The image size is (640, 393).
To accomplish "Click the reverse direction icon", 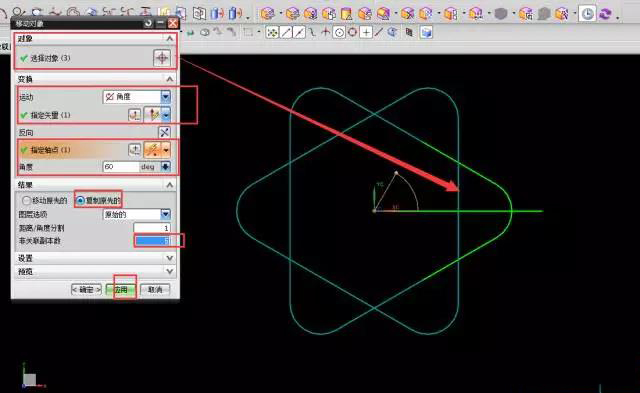I will pyautogui.click(x=164, y=132).
